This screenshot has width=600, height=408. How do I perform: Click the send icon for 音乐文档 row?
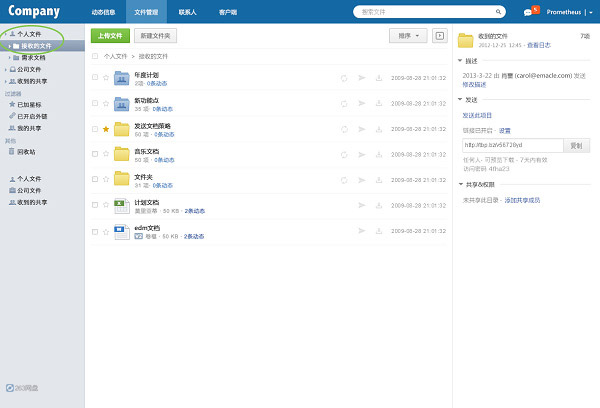(x=361, y=154)
